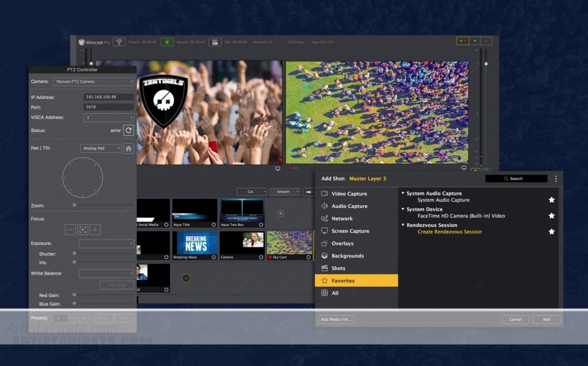588x366 pixels.
Task: Collapse the System Device group
Action: pyautogui.click(x=403, y=209)
